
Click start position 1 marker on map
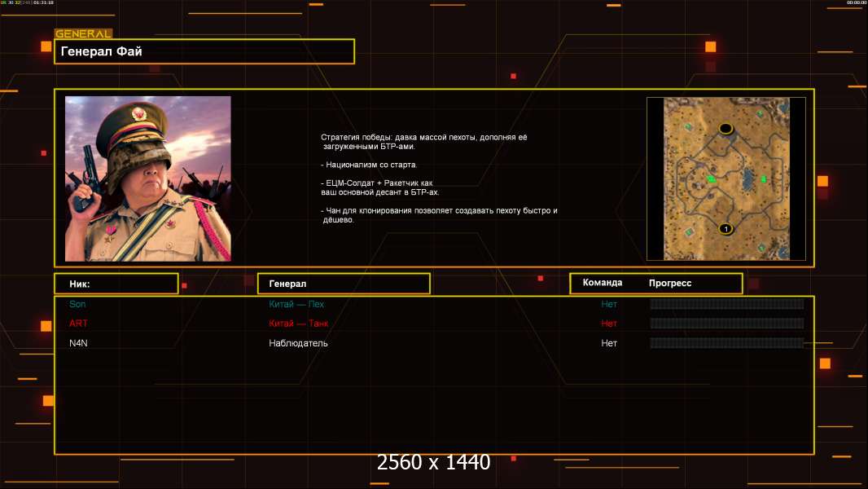726,228
